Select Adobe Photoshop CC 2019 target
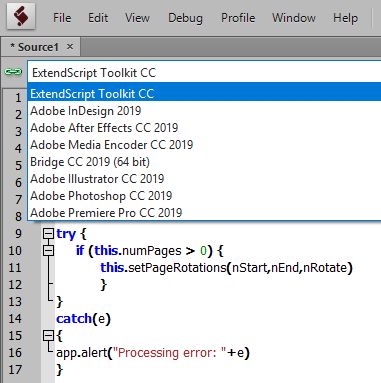 click(x=204, y=196)
